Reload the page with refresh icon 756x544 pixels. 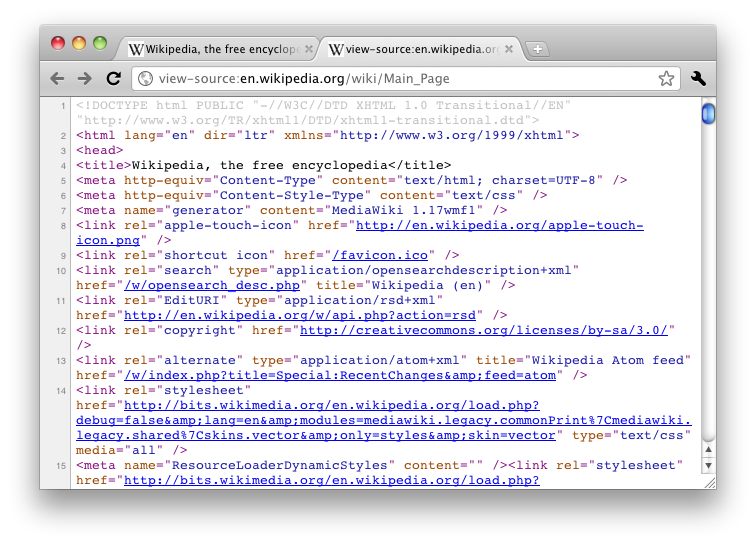coord(113,78)
